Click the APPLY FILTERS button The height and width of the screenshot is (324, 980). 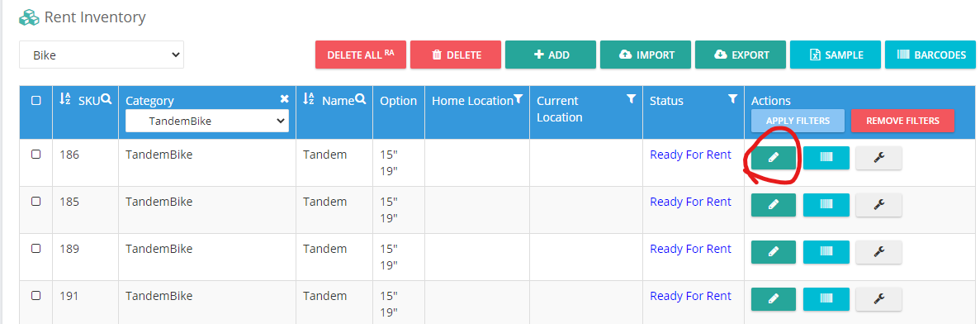(x=798, y=121)
